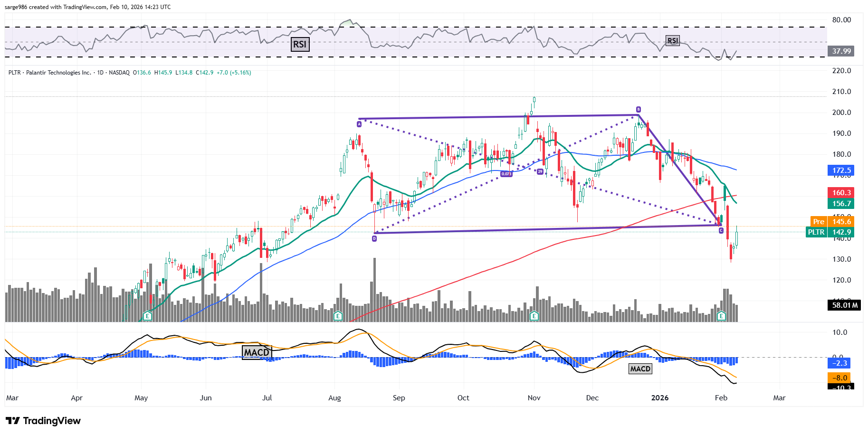This screenshot has height=435, width=868.
Task: Click the earnings E marker near August
Action: tap(338, 316)
